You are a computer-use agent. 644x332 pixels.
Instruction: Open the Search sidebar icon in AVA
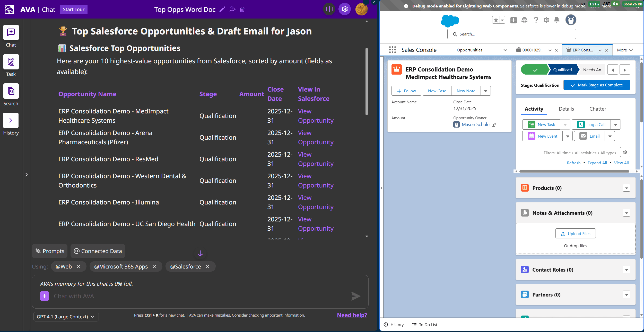[x=11, y=91]
